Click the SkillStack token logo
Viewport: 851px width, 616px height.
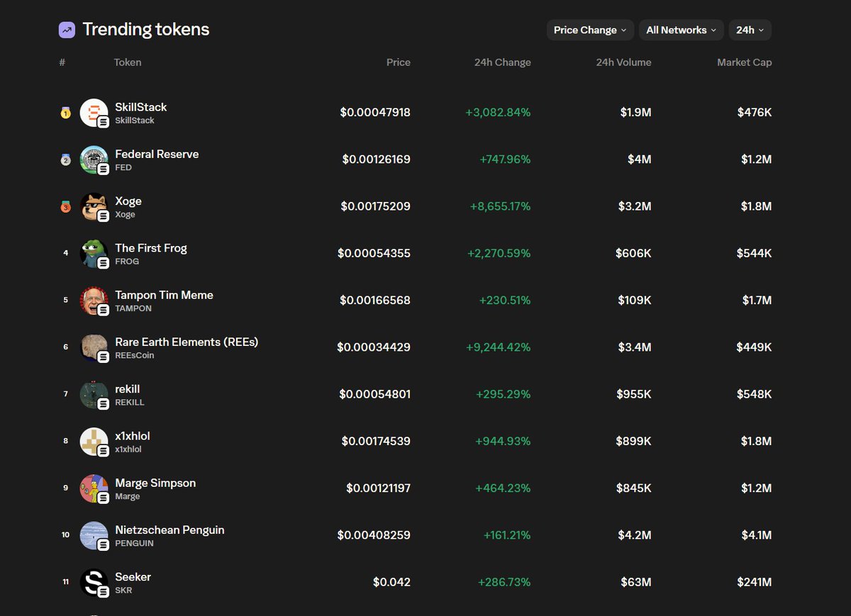click(x=94, y=112)
